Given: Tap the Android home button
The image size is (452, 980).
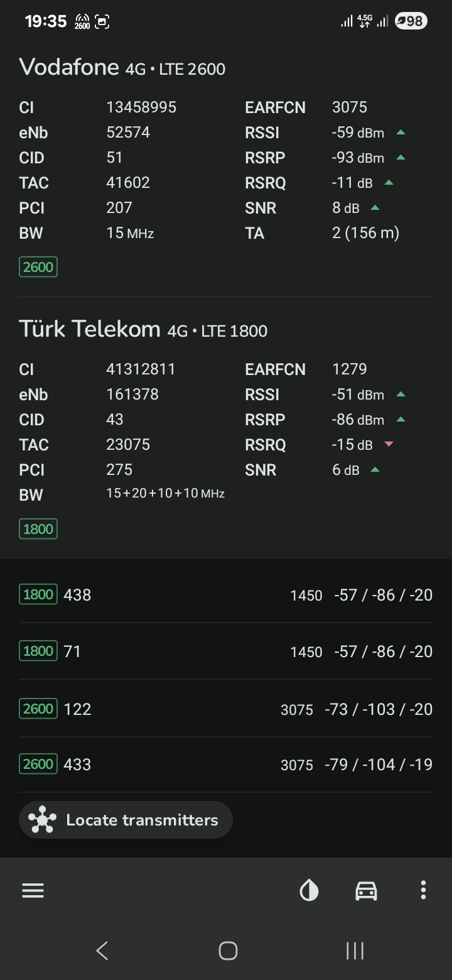Looking at the screenshot, I should click(x=228, y=950).
